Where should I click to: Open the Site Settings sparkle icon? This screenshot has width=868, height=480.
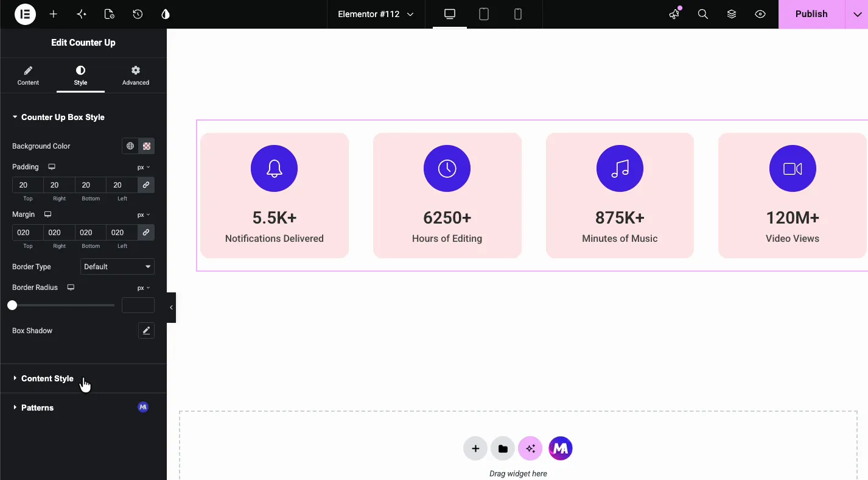(82, 14)
